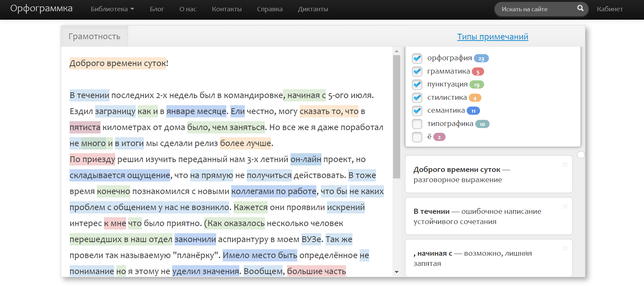This screenshot has width=644, height=286.
Task: Click highlighted phrase 'Доброго времени суток'
Action: [118, 63]
